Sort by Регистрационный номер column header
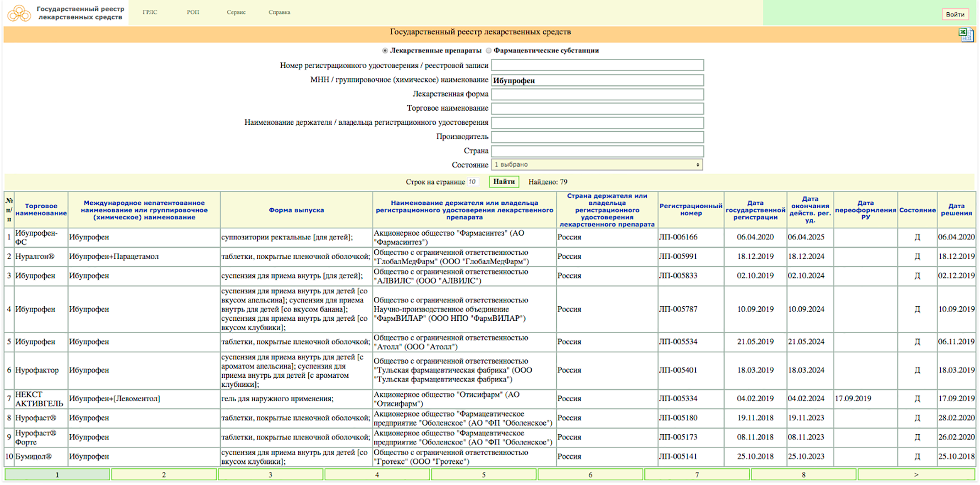980x485 pixels. (691, 210)
